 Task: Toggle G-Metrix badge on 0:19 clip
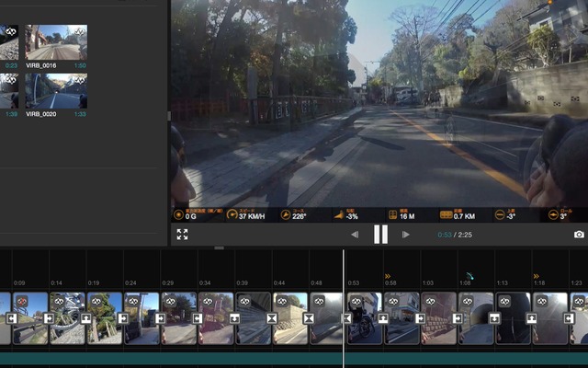pyautogui.click(x=96, y=301)
